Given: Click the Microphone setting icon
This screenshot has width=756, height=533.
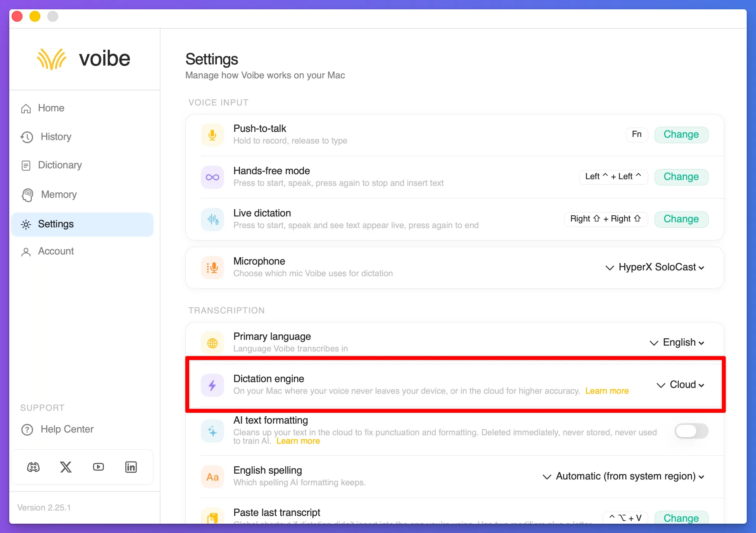Looking at the screenshot, I should [x=212, y=268].
